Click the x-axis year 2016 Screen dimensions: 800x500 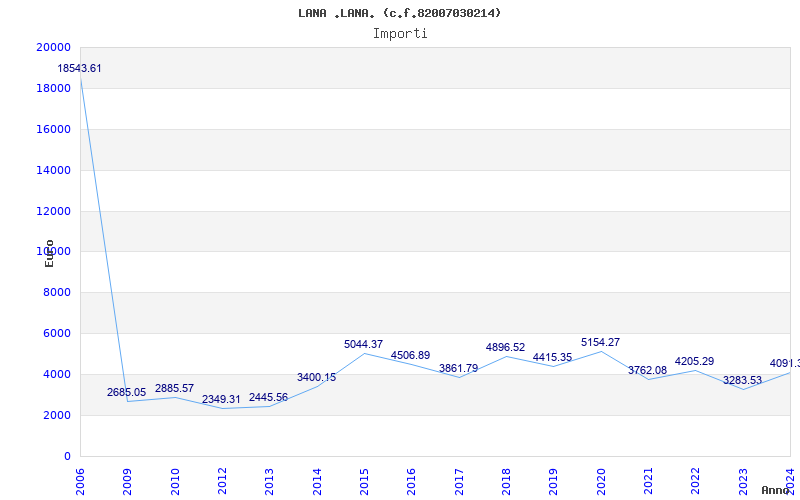pos(411,482)
